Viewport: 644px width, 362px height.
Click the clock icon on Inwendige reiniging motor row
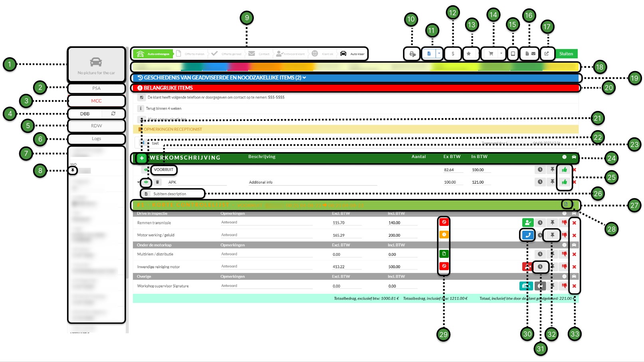[x=540, y=267]
